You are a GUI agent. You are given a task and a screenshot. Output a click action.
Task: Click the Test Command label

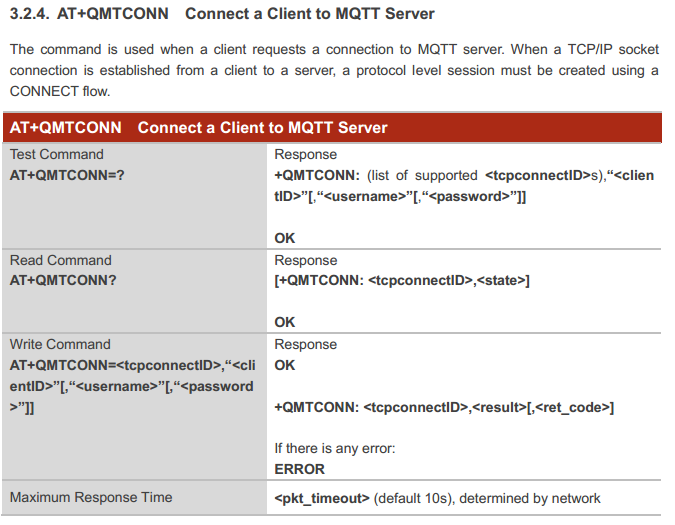coord(56,154)
